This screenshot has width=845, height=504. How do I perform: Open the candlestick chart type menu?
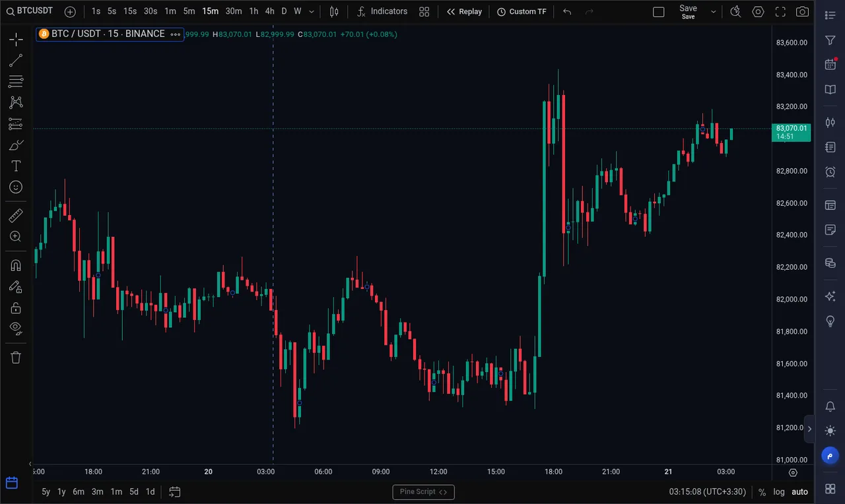(x=334, y=12)
